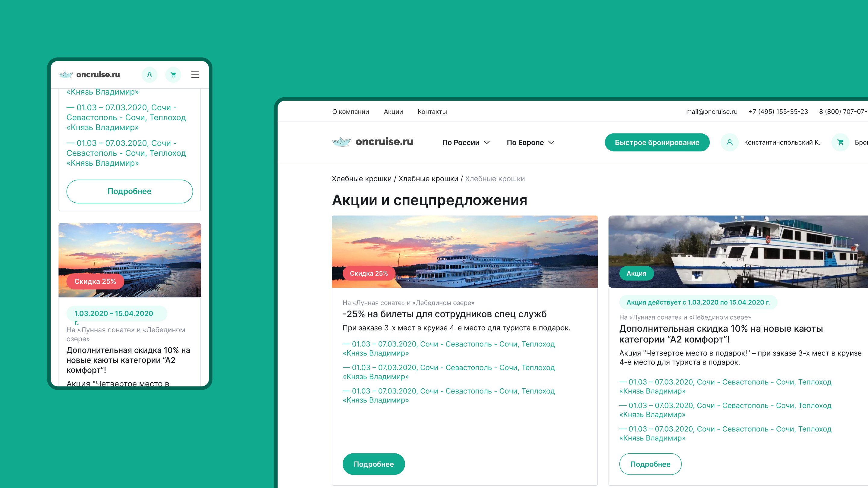Viewport: 868px width, 488px height.
Task: Click the Акции и спецпредложения page heading
Action: pos(429,200)
